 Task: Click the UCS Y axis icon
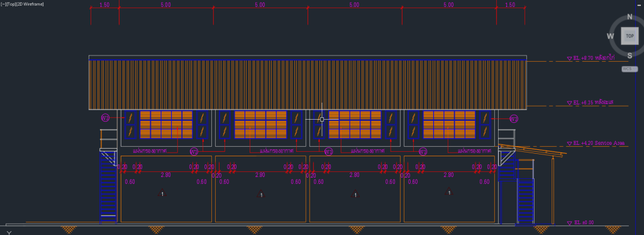pos(9,233)
